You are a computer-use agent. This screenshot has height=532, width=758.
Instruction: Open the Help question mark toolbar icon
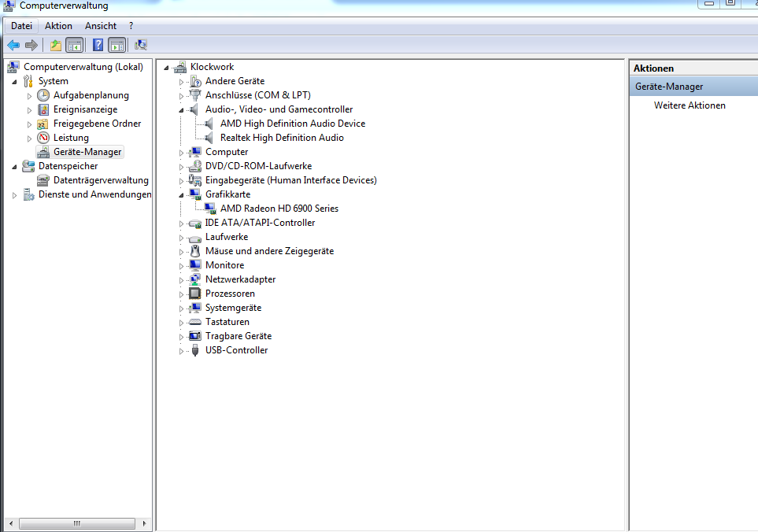98,46
